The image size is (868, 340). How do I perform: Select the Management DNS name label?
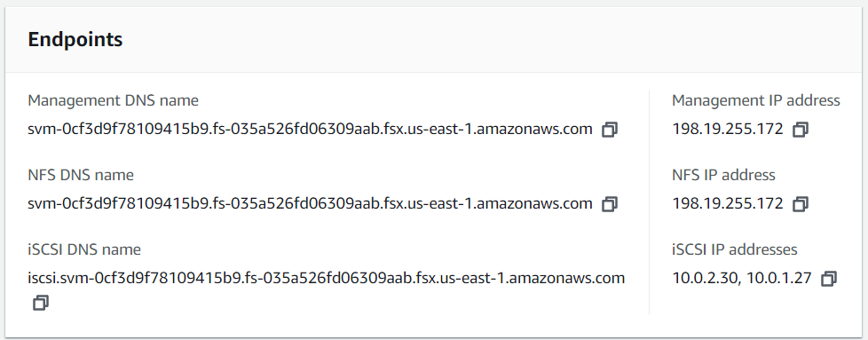(113, 101)
